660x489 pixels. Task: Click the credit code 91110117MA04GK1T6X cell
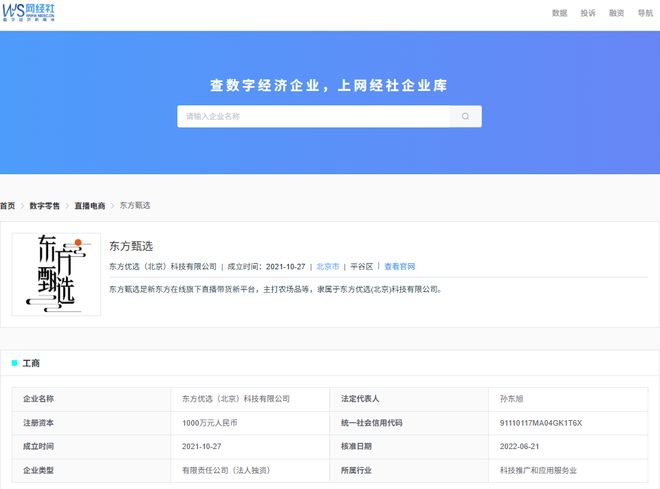click(x=541, y=423)
